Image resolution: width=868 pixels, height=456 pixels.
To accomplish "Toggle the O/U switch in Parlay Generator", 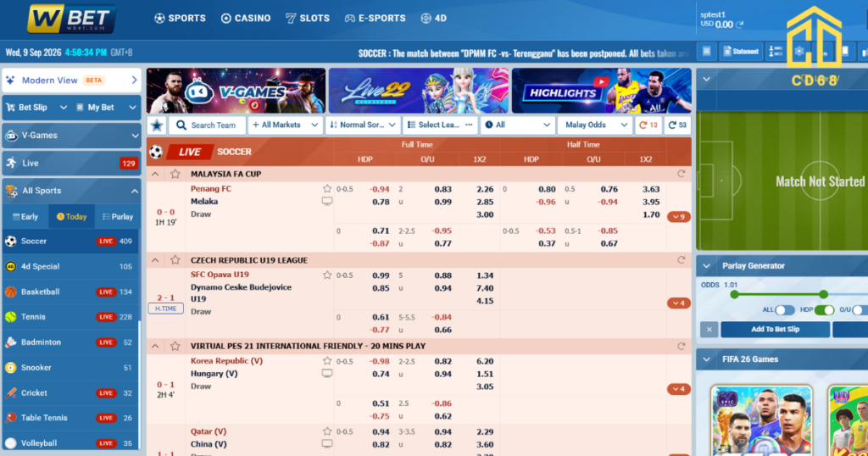I will click(x=860, y=310).
